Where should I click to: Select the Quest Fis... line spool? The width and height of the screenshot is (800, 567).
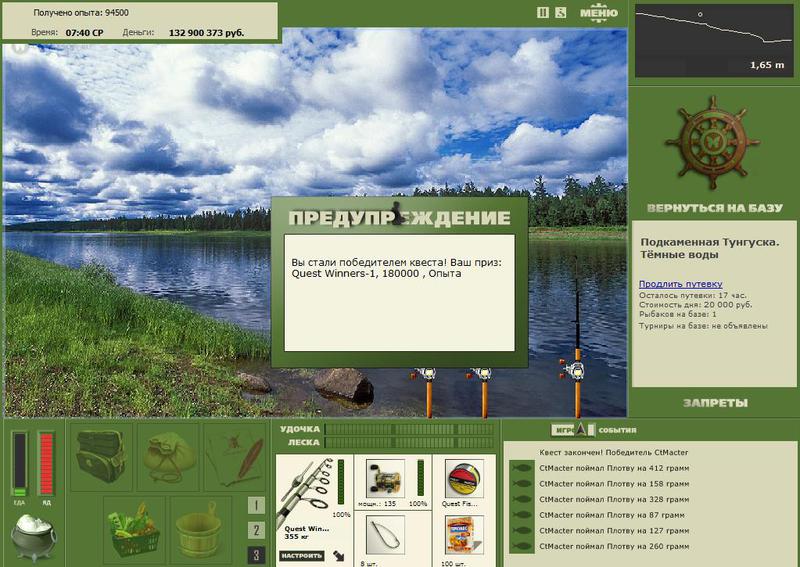464,478
